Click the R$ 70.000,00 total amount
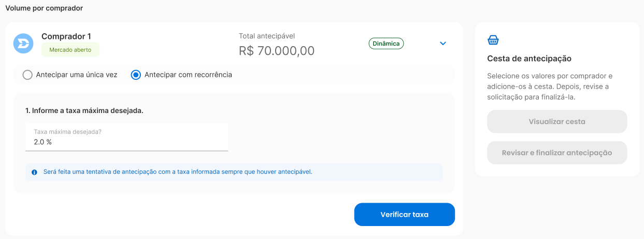The image size is (644, 239). pos(277,51)
